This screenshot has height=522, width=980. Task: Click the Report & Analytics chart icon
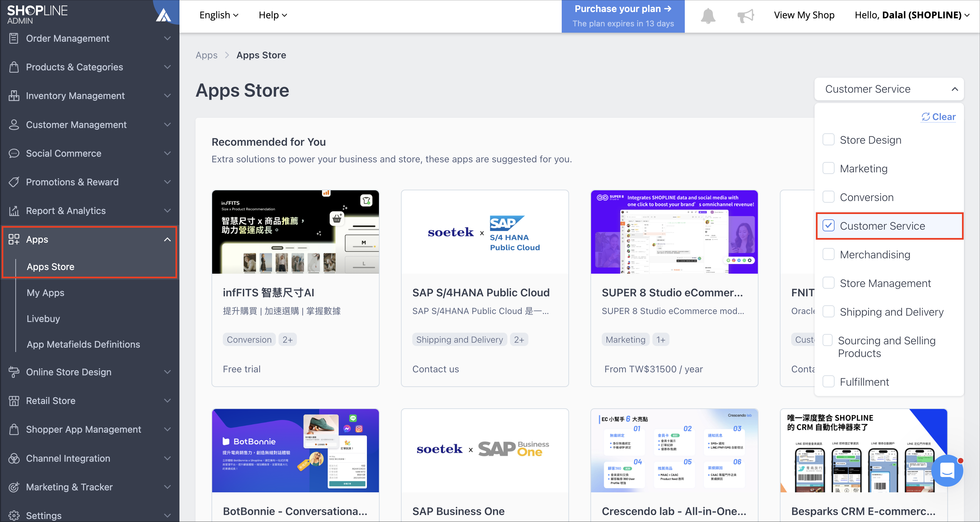click(x=14, y=211)
